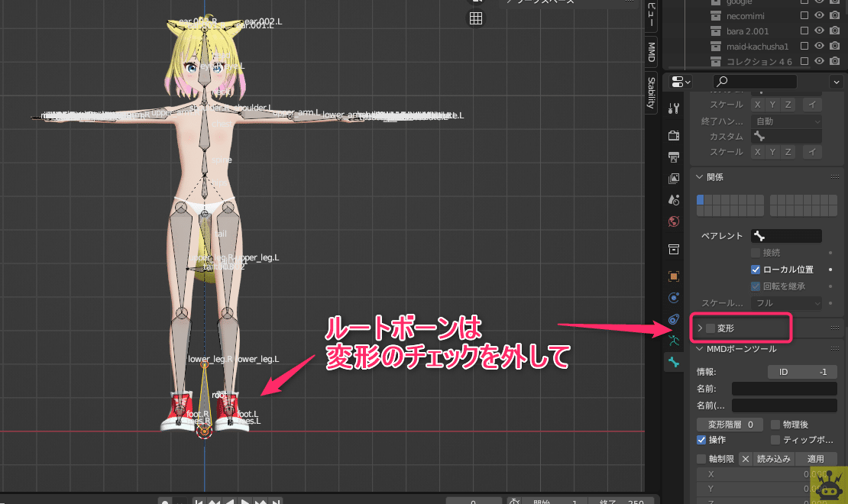848x504 pixels.
Task: Open the Physics properties tab
Action: click(x=674, y=298)
